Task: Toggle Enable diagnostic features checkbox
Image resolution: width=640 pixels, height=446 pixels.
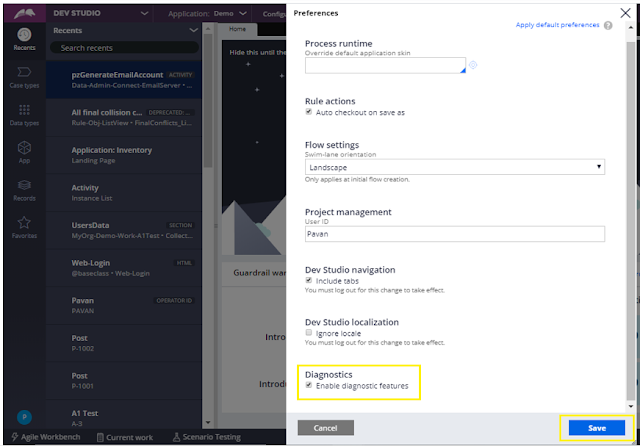Action: click(309, 385)
